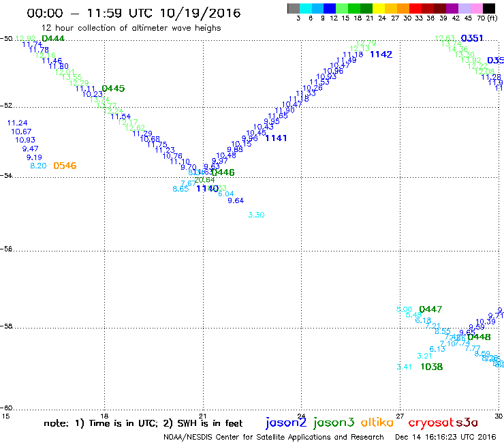Click the track time label 0445
Image resolution: width=504 pixels, height=443 pixels.
113,89
